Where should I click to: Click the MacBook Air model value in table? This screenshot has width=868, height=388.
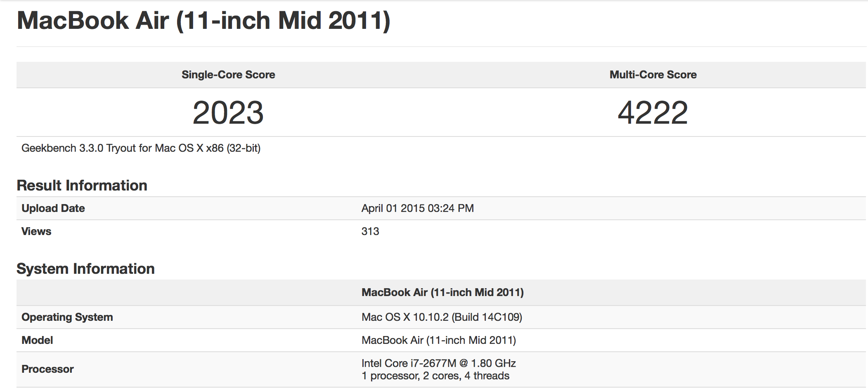tap(439, 340)
